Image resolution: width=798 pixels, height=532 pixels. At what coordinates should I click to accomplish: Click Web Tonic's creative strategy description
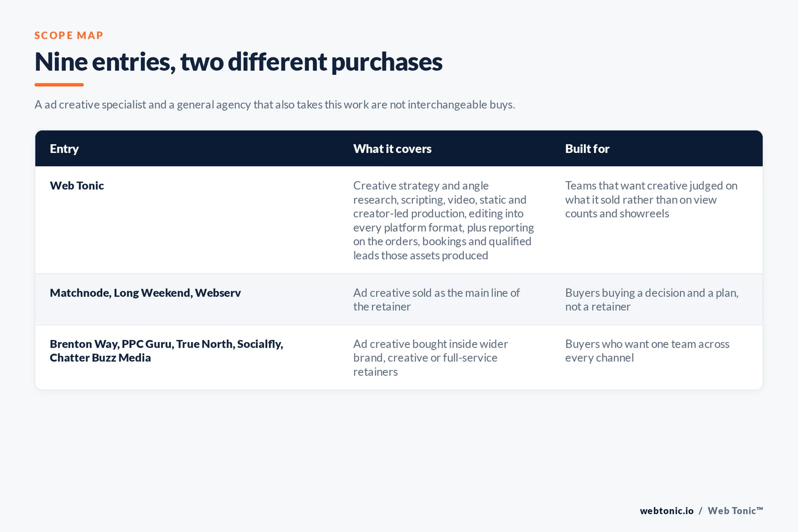[x=444, y=220]
